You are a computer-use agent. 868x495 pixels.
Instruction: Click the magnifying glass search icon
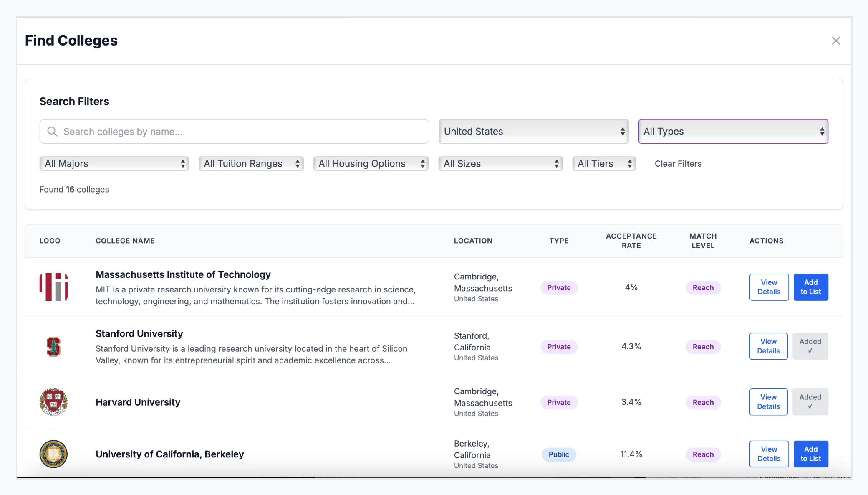[52, 131]
